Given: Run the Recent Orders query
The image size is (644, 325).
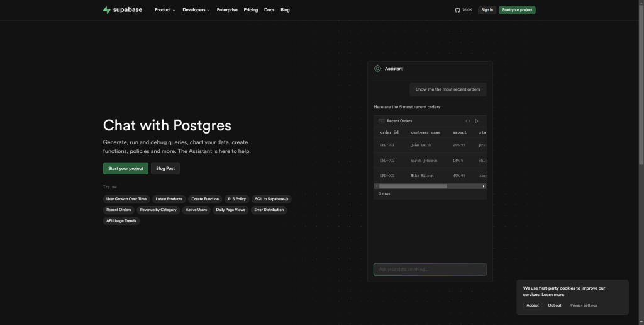Looking at the screenshot, I should coord(477,121).
